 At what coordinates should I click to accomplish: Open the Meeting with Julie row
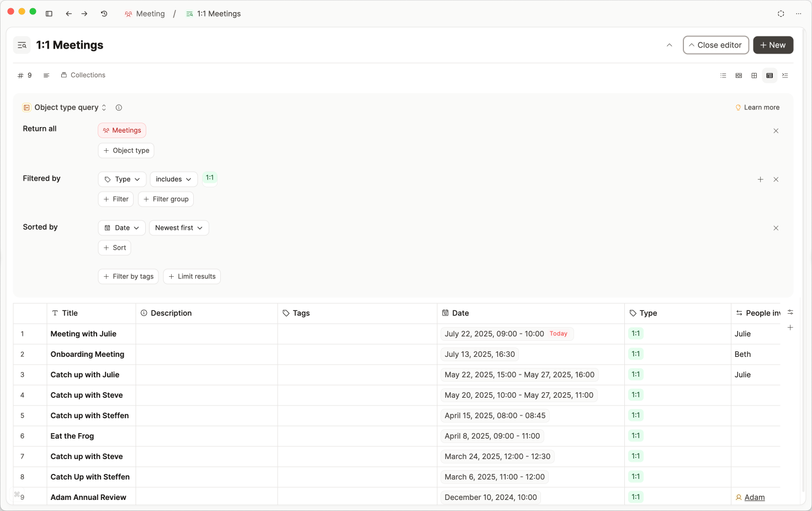point(83,334)
